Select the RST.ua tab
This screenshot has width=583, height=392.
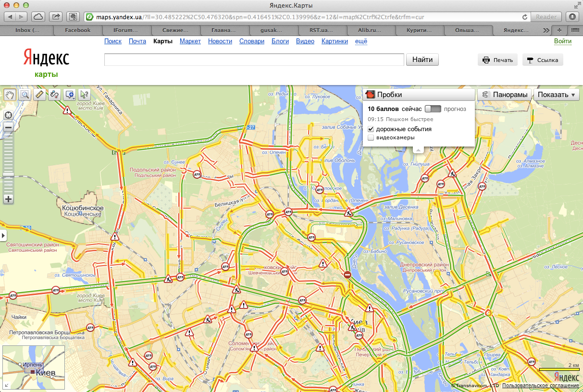pos(322,30)
